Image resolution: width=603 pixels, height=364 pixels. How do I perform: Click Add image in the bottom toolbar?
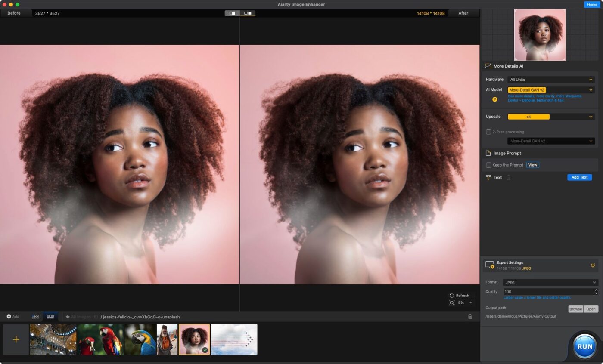13,317
